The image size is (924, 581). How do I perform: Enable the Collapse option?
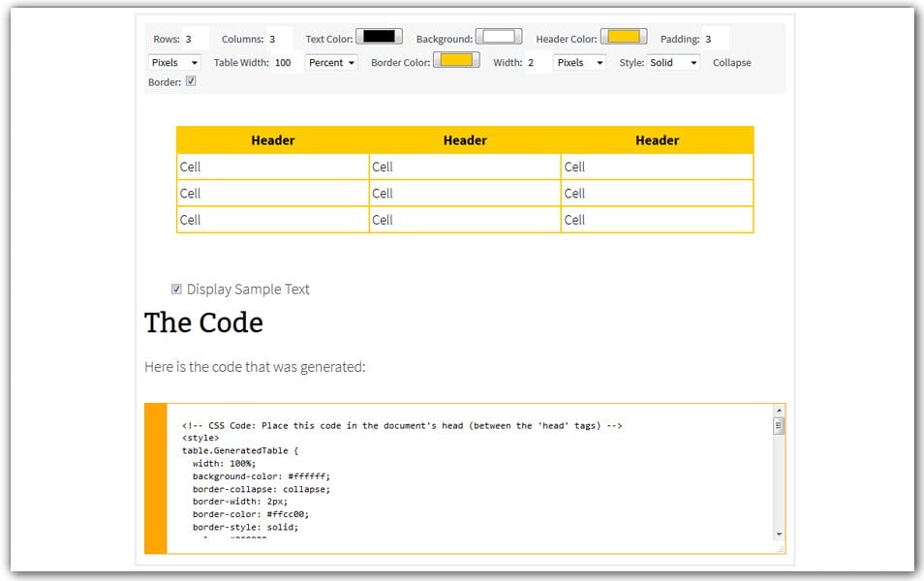pyautogui.click(x=731, y=62)
